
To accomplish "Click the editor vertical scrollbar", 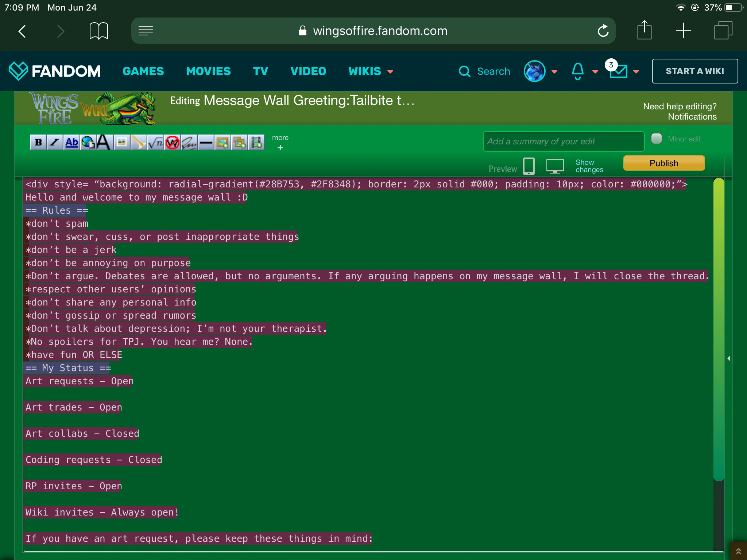I will pos(719,328).
